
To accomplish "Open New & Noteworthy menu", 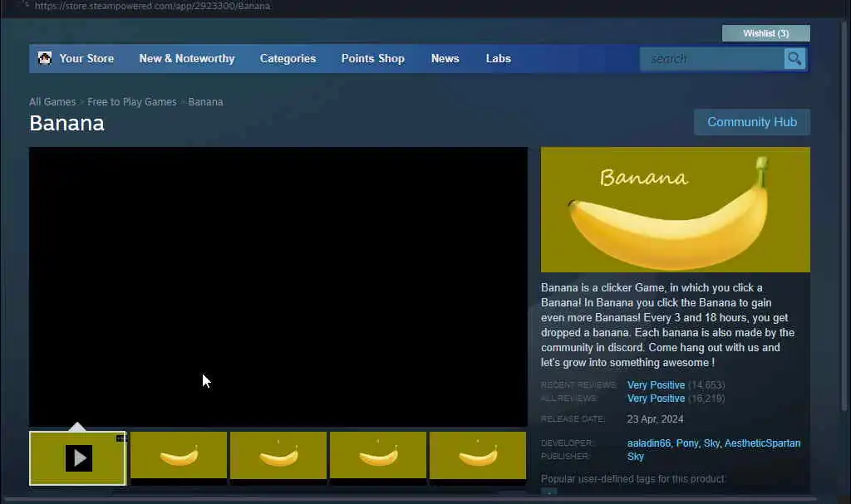I will point(187,59).
